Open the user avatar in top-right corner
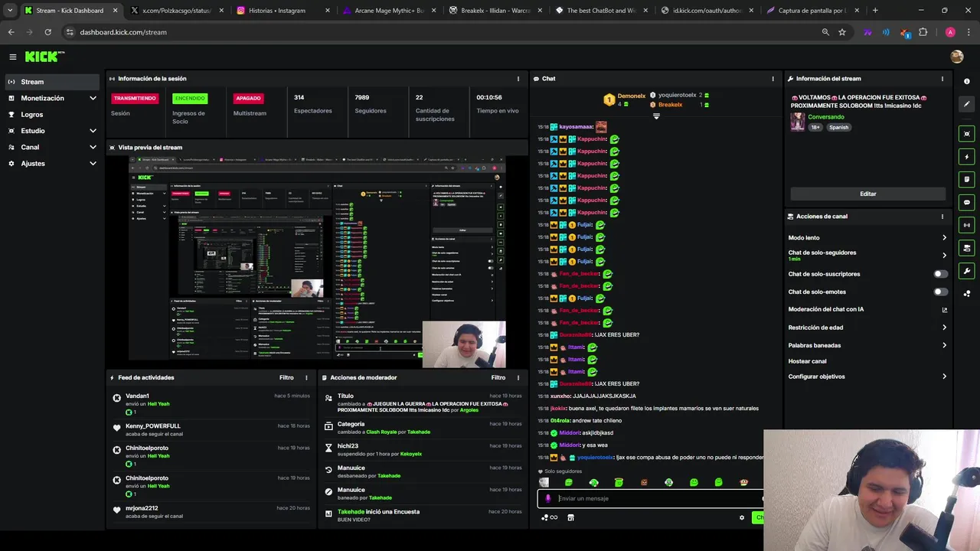This screenshot has width=980, height=551. tap(956, 57)
